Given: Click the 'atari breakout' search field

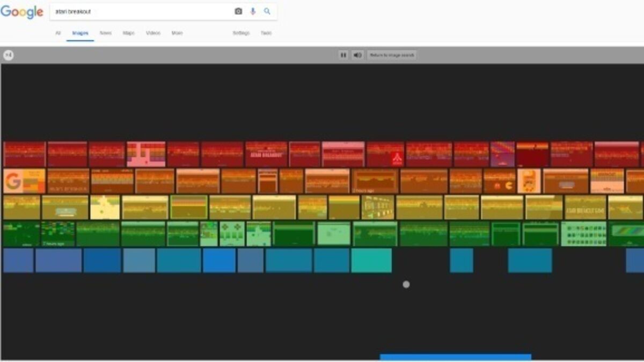Looking at the screenshot, I should (x=140, y=11).
